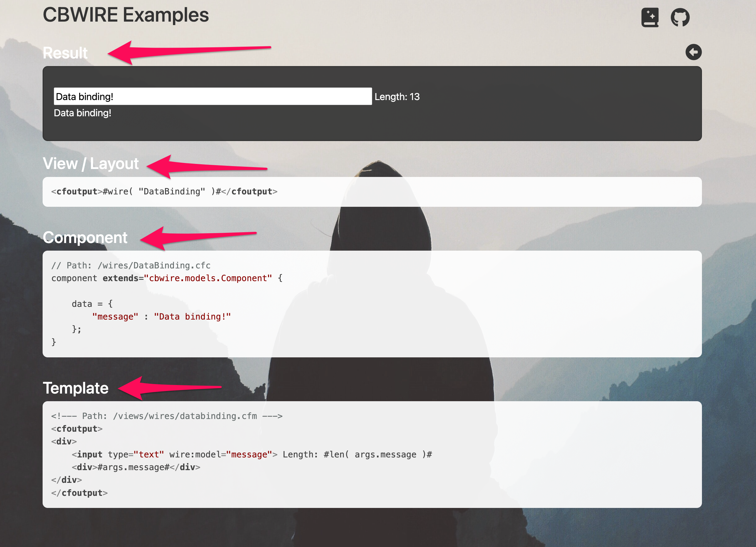This screenshot has height=547, width=756.
Task: Open the GitHub repository icon
Action: [680, 17]
